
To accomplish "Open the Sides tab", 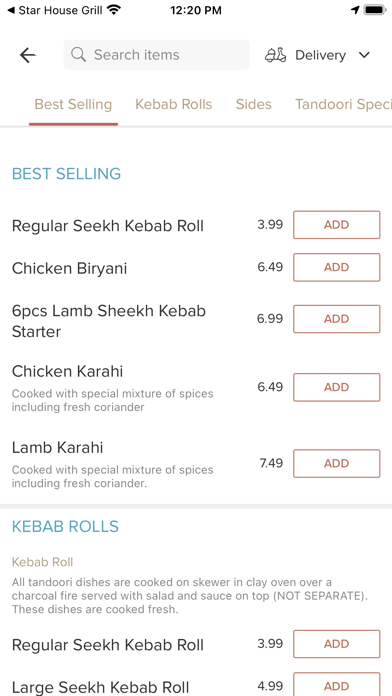I will click(253, 105).
